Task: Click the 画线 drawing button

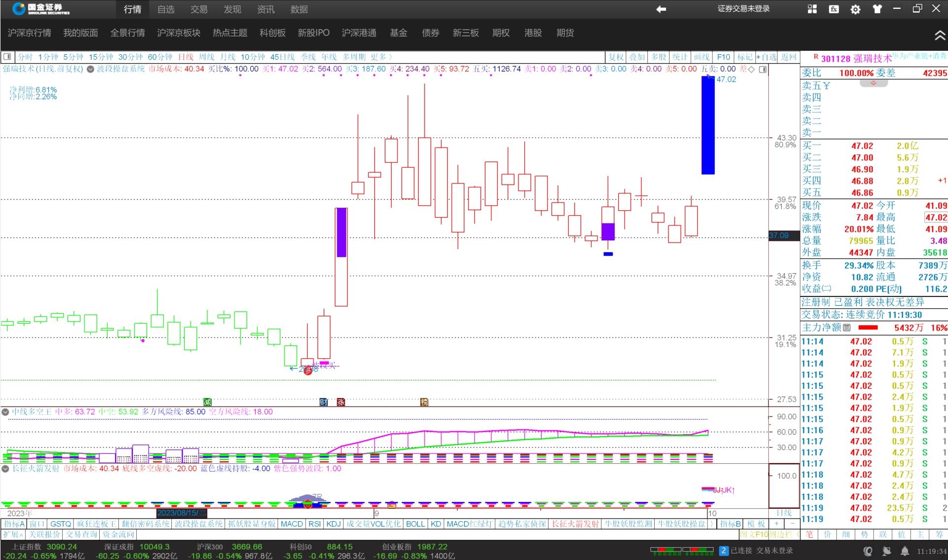Action: [701, 57]
